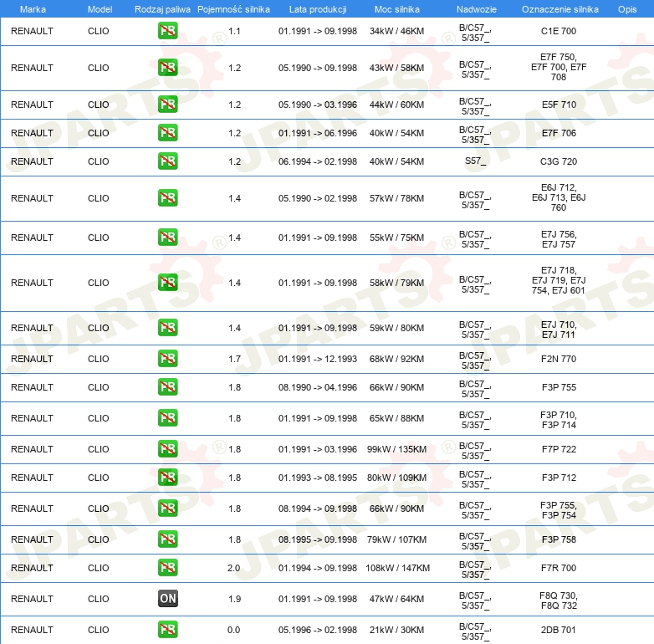Screen dimensions: 654x644
Task: Click the Marka column header
Action: tap(33, 9)
